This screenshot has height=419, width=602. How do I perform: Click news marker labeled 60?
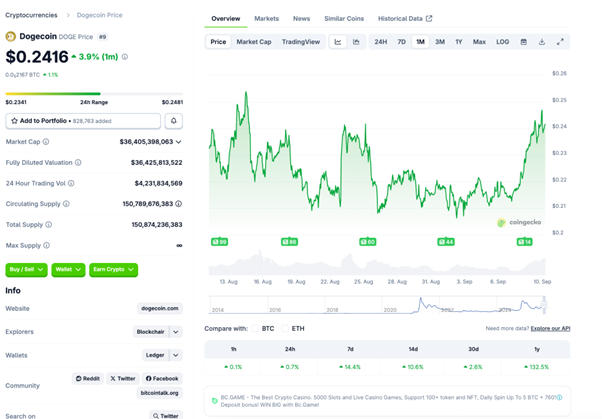pos(367,242)
